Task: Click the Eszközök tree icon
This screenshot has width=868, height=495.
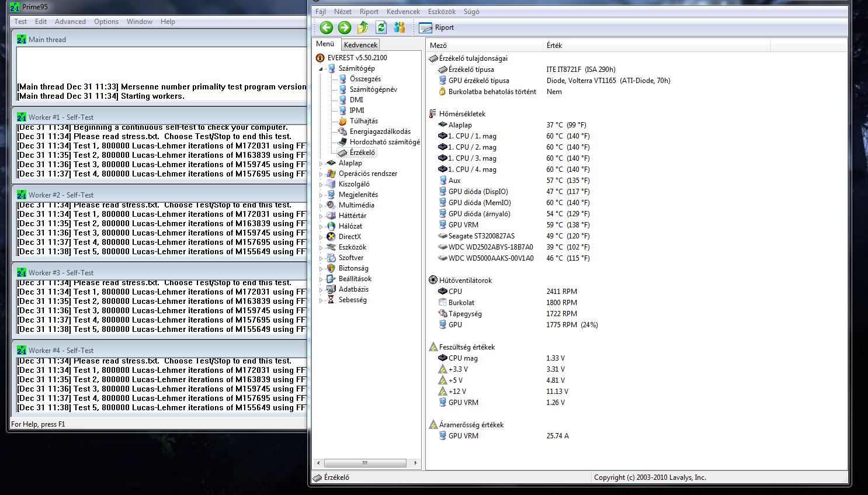Action: tap(332, 247)
